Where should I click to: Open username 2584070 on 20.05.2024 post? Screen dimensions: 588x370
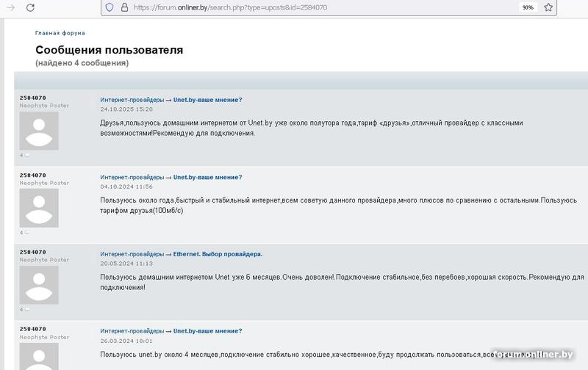click(32, 252)
